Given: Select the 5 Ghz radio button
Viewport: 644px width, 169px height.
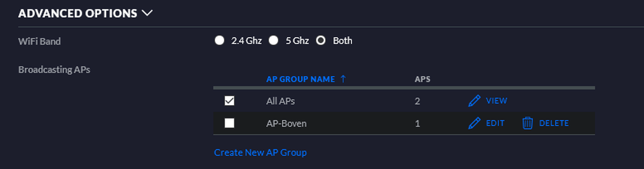Looking at the screenshot, I should click(273, 41).
